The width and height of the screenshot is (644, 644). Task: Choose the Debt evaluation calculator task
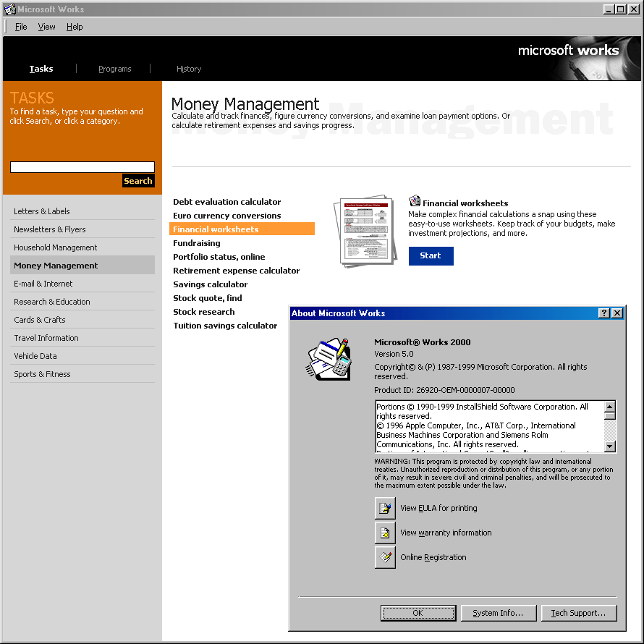point(226,202)
